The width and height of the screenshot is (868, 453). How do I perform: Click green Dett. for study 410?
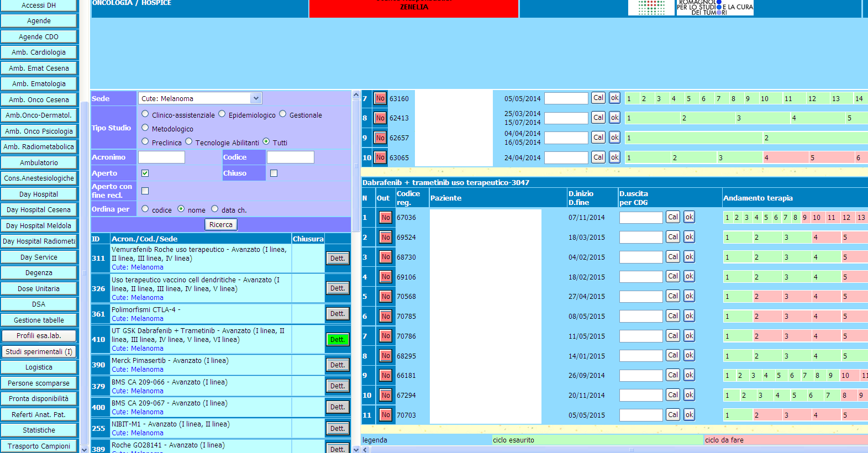338,339
